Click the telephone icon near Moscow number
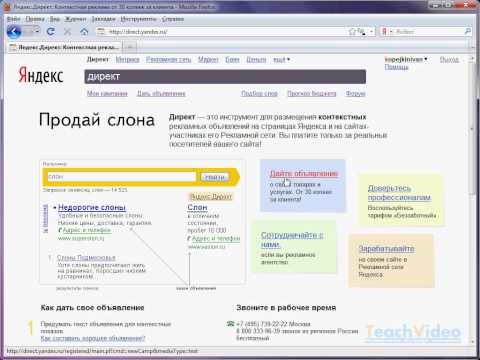480x360 pixels. tap(230, 324)
